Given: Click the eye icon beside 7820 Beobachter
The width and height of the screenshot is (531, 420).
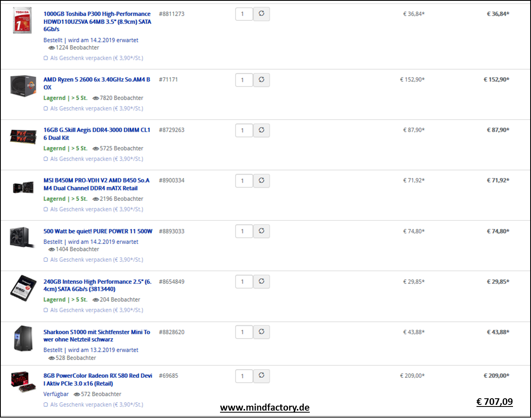Looking at the screenshot, I should click(x=96, y=98).
